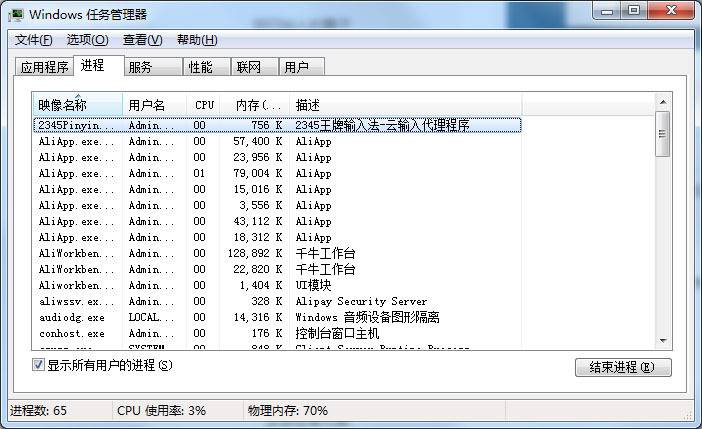Viewport: 702px width, 429px height.
Task: Sort by 描述 column header
Action: pos(406,105)
